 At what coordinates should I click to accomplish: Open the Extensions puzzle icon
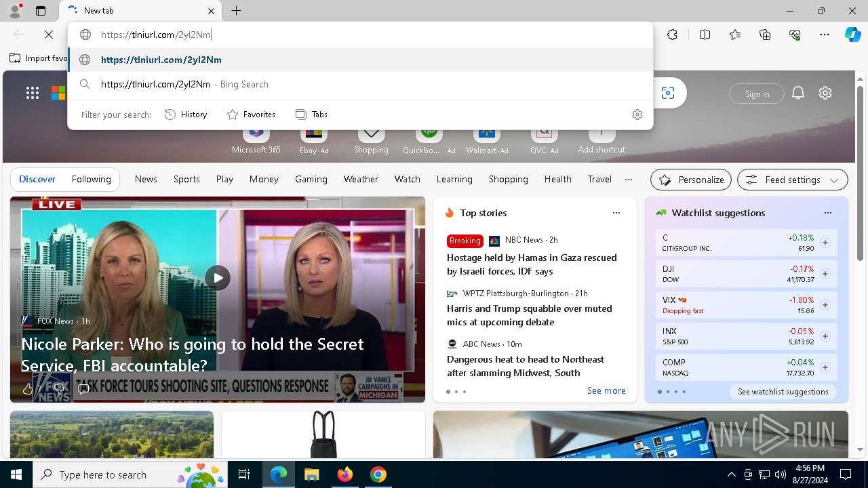point(672,35)
